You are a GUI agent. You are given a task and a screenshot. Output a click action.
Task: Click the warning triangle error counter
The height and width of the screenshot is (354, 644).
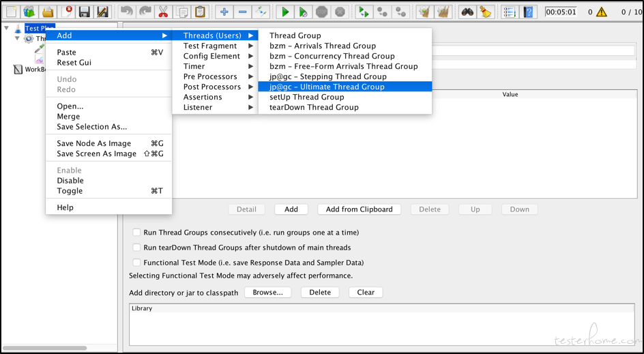click(601, 12)
